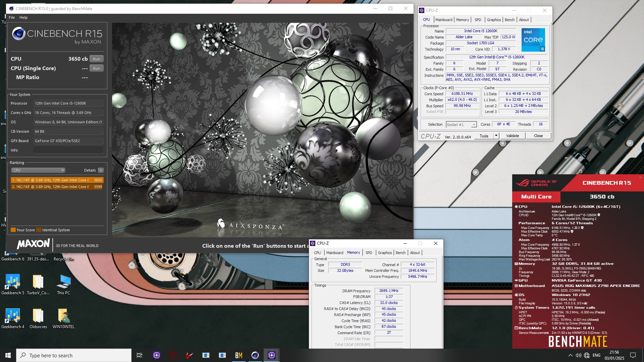Click the ENG language indicator
644x362 pixels.
[x=596, y=355]
